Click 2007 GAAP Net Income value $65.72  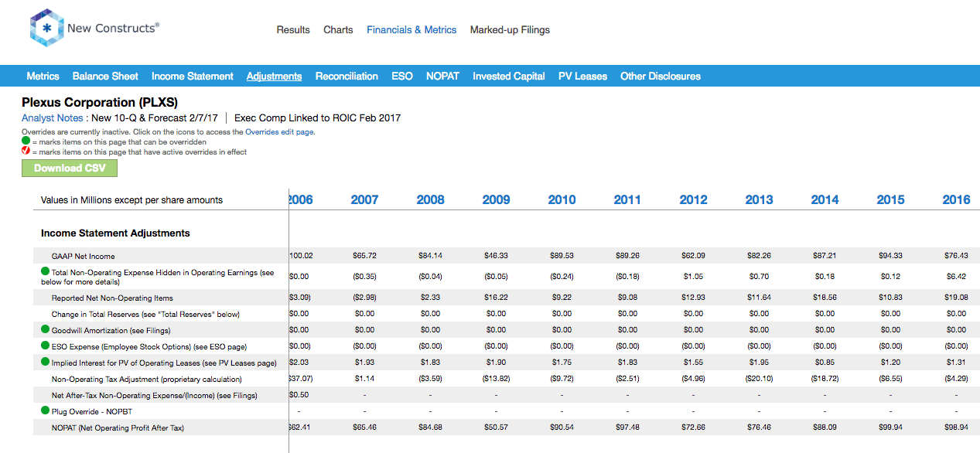364,256
